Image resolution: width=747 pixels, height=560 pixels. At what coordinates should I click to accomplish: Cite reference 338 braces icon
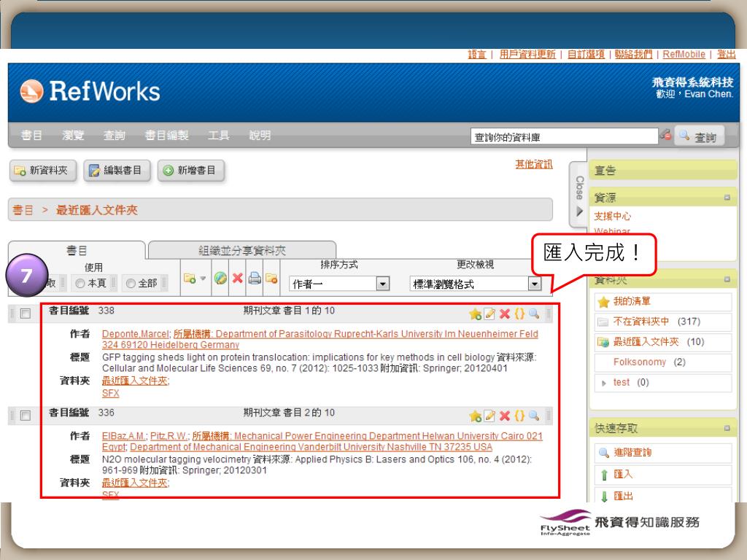519,314
